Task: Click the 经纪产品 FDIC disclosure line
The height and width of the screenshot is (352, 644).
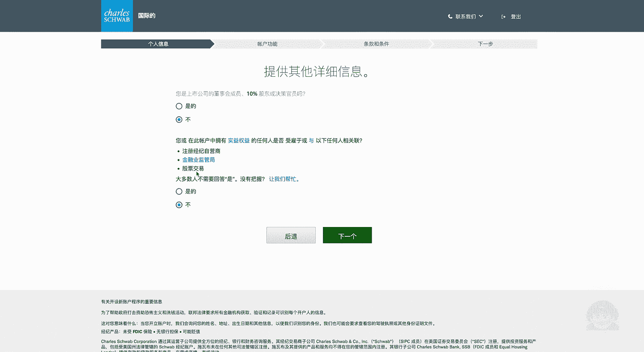Action: click(150, 331)
